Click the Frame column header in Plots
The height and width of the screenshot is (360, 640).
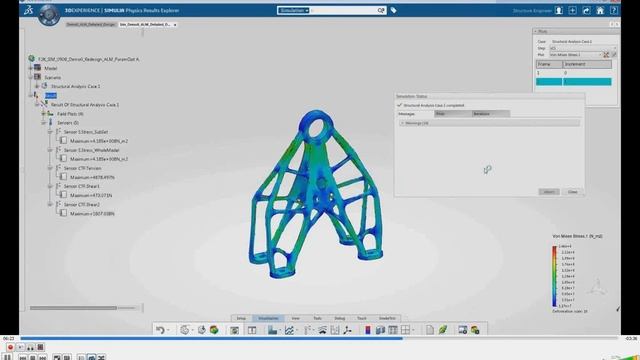(x=549, y=64)
